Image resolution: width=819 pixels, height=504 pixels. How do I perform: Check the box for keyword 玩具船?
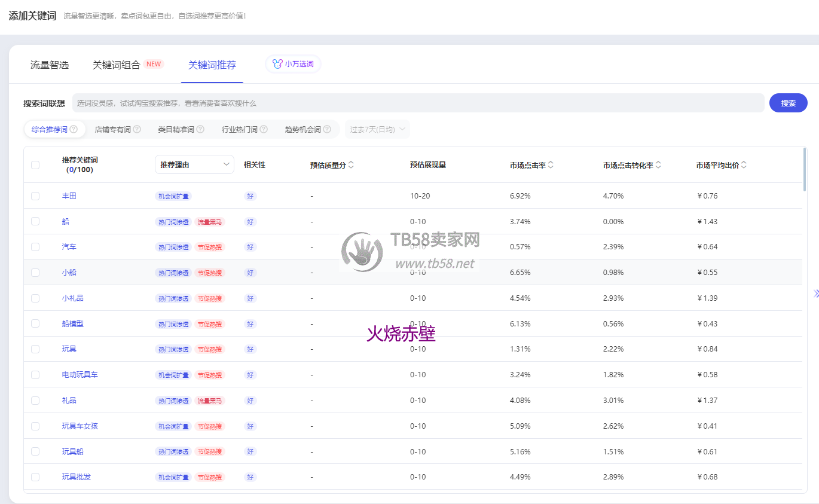point(35,451)
